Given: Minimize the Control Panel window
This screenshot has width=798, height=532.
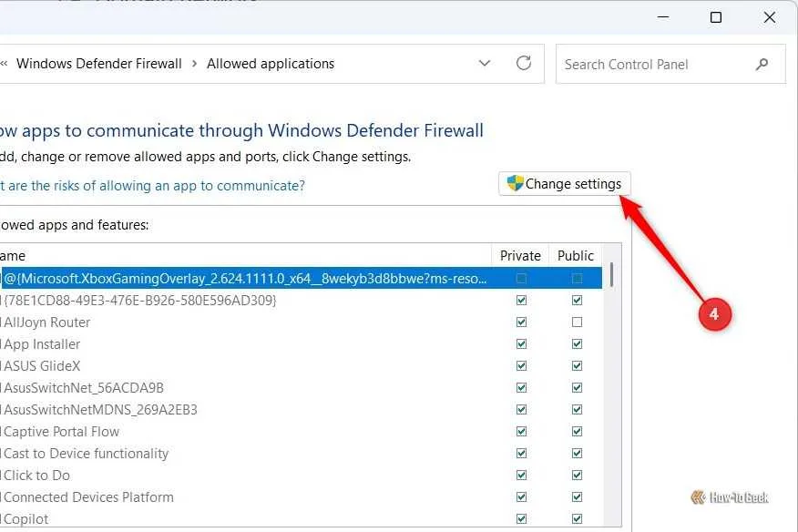Looking at the screenshot, I should (663, 17).
